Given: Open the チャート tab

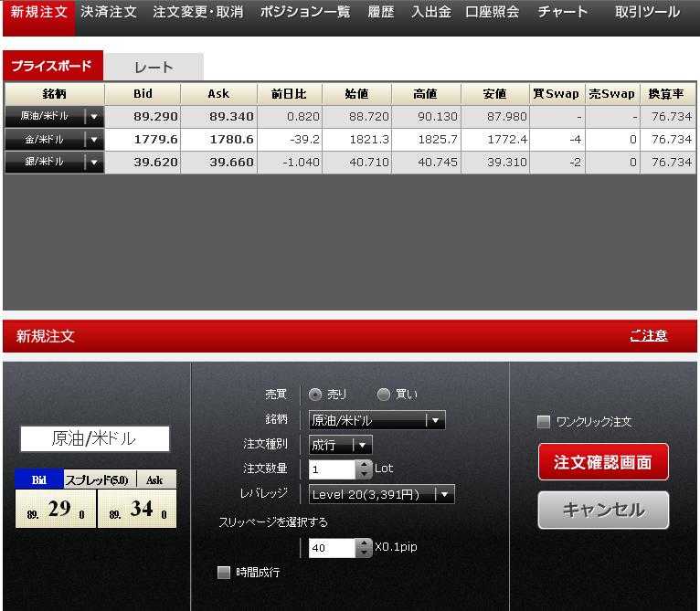Looking at the screenshot, I should point(563,12).
